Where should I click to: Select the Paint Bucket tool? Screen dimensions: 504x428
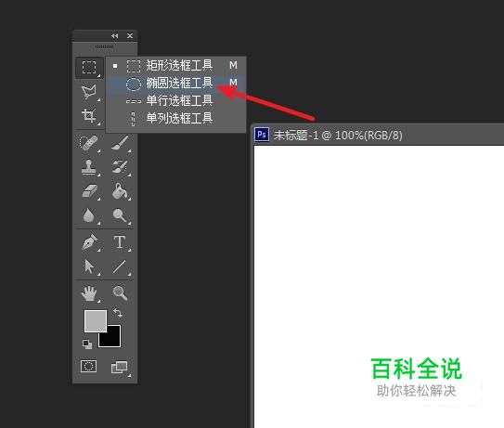pyautogui.click(x=120, y=191)
